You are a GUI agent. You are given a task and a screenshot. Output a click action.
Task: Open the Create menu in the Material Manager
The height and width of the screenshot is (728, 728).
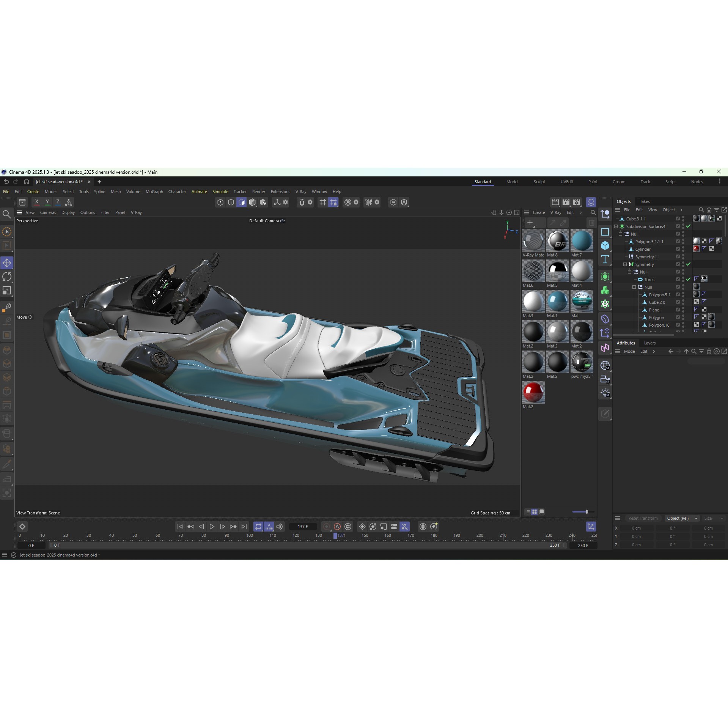click(539, 212)
